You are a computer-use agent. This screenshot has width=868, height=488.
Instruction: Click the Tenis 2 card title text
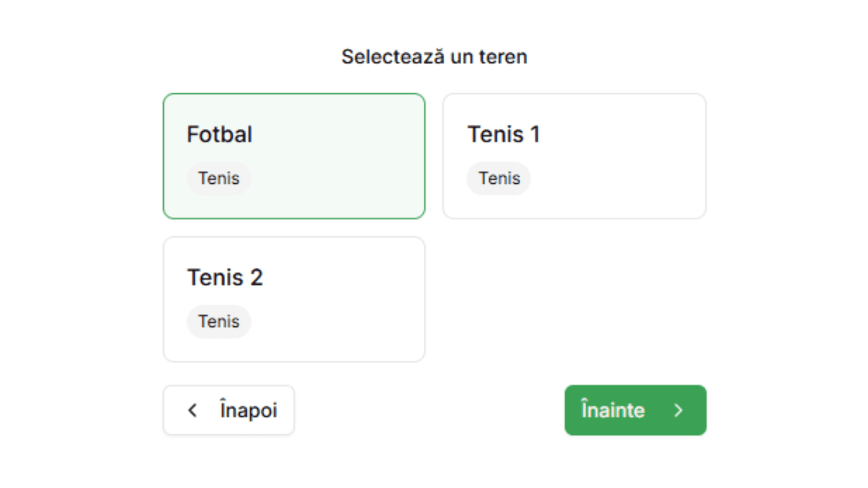click(225, 278)
